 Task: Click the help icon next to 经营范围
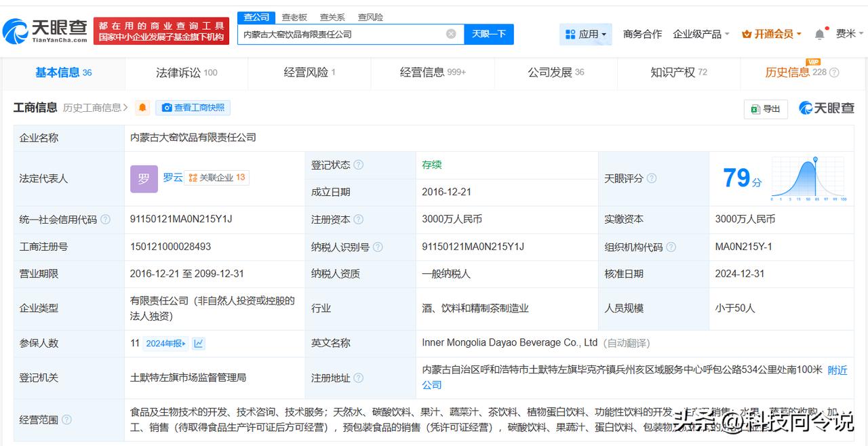click(66, 420)
